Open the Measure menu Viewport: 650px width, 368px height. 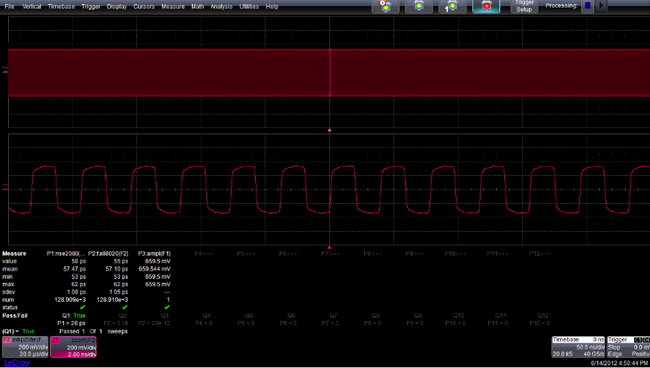(x=173, y=7)
